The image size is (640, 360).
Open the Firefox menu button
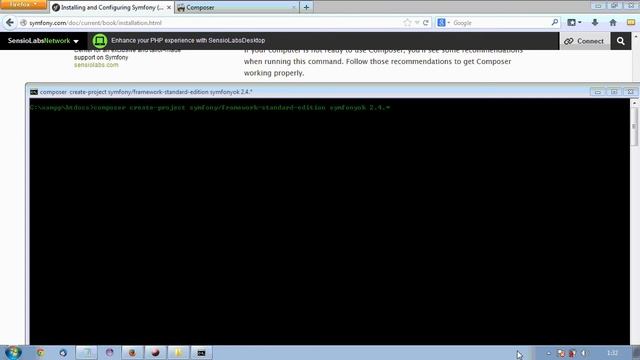pyautogui.click(x=23, y=4)
